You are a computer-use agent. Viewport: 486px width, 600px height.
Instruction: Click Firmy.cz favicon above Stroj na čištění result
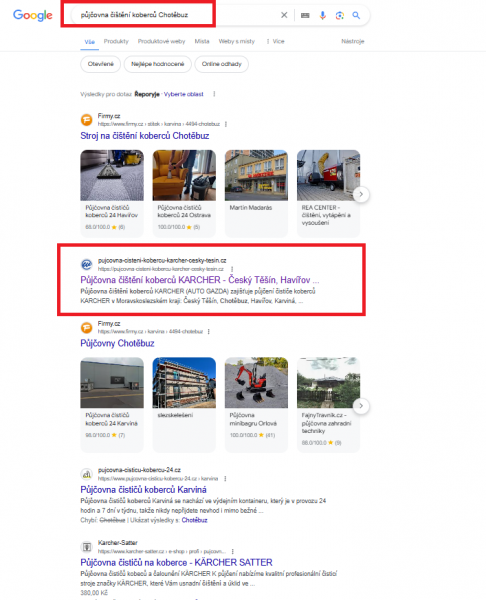[x=86, y=120]
